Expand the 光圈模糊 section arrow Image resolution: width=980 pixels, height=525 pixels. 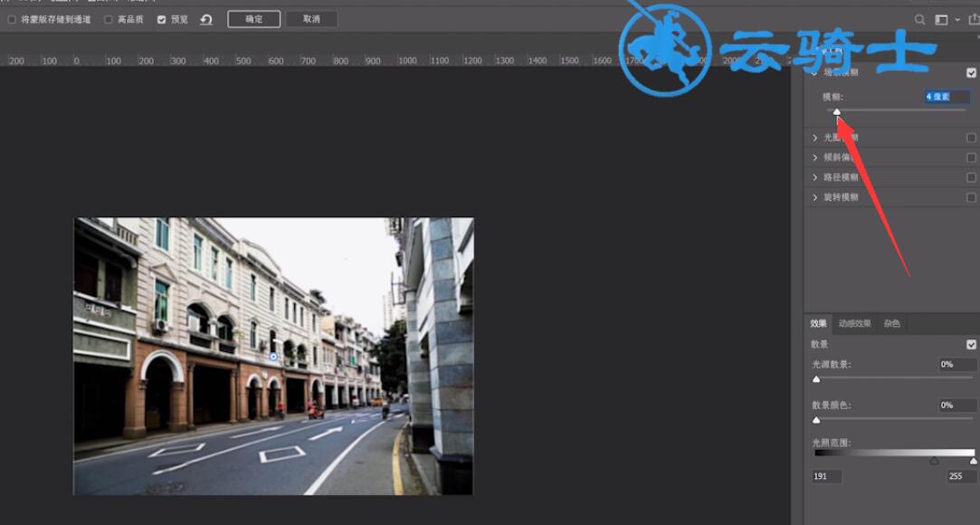[815, 138]
